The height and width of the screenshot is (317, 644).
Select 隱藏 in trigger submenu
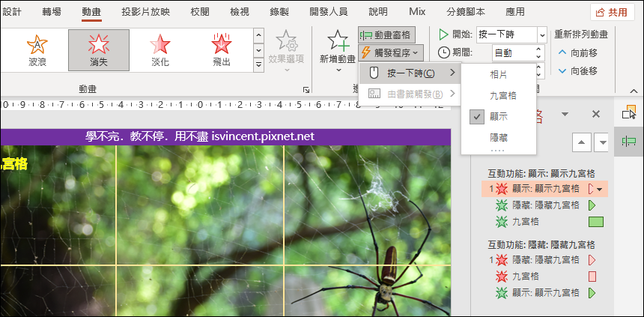click(x=499, y=137)
